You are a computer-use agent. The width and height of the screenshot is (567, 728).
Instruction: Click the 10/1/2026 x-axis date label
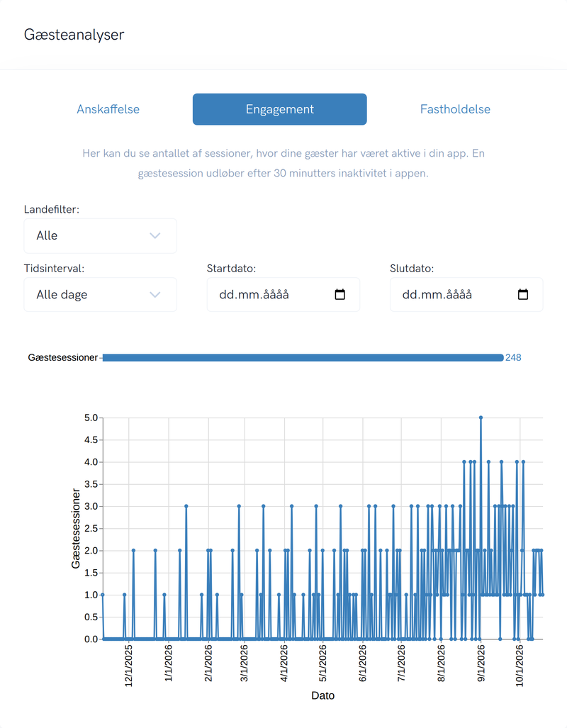click(520, 666)
